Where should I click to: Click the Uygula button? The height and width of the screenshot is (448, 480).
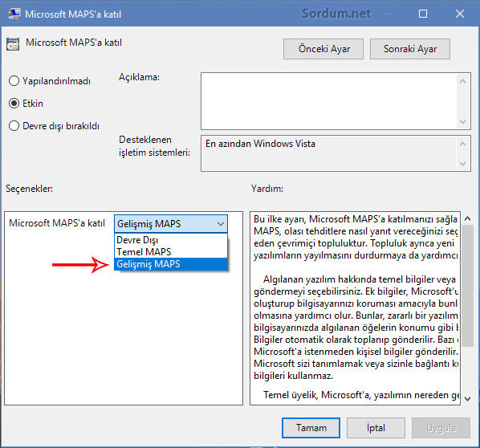[x=441, y=428]
